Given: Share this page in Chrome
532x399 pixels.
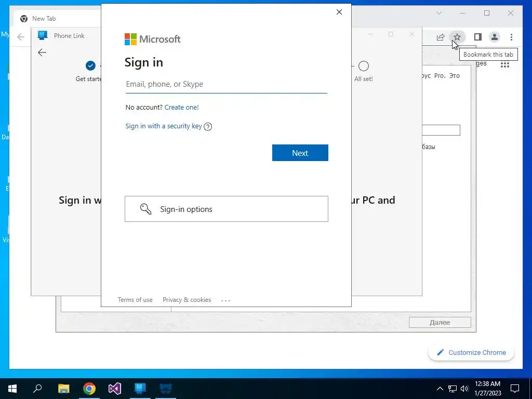Looking at the screenshot, I should click(441, 37).
